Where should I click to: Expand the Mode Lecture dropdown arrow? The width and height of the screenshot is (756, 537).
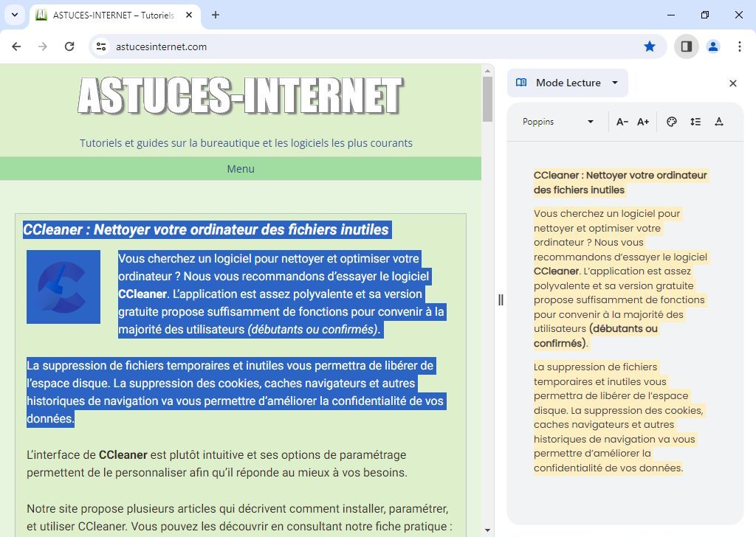(x=615, y=83)
